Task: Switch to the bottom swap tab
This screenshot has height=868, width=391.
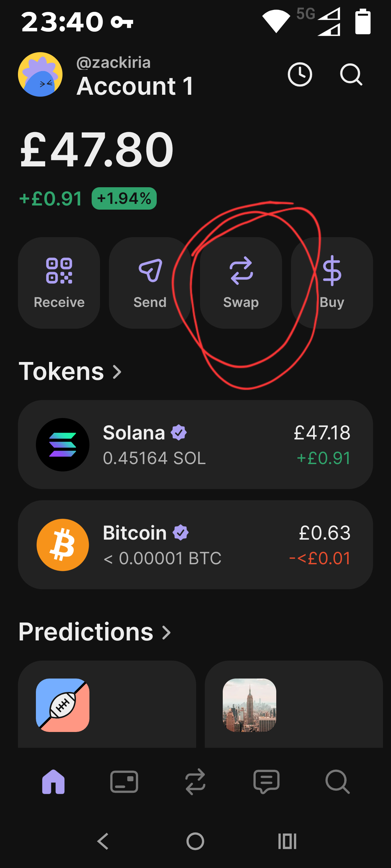Action: tap(195, 782)
